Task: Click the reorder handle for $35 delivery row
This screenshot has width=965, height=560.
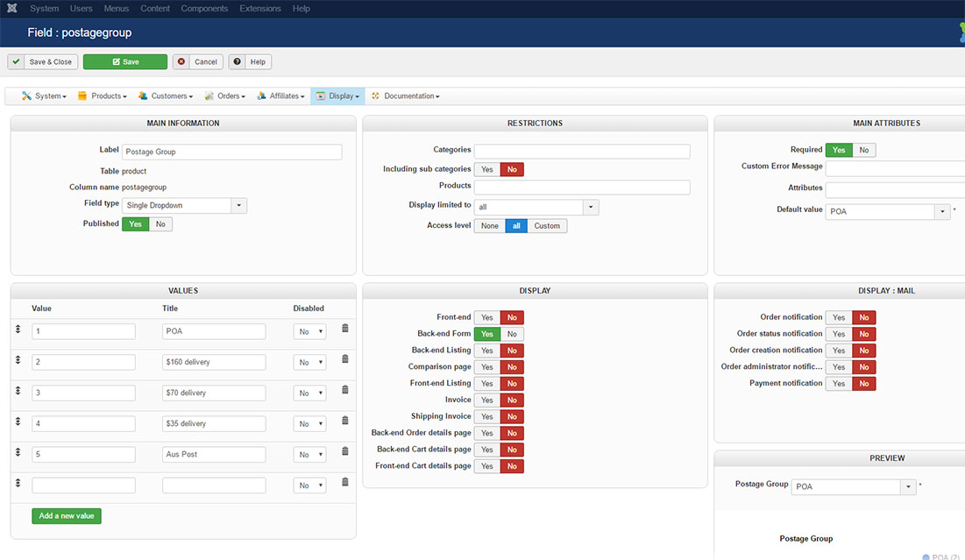Action: click(x=18, y=422)
